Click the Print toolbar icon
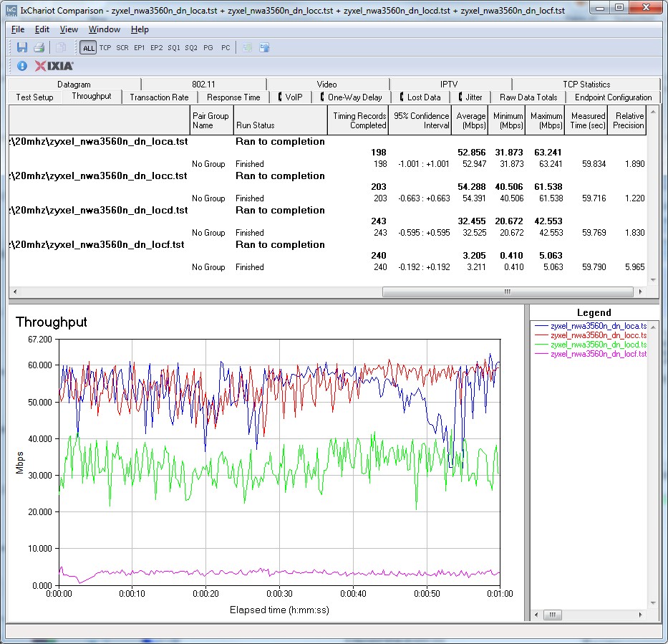The height and width of the screenshot is (644, 668). pos(39,47)
